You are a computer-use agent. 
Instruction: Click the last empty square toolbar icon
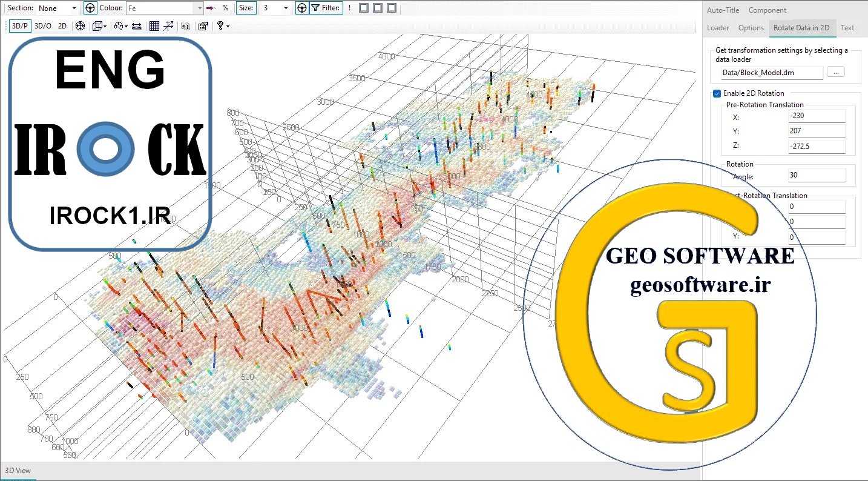392,8
